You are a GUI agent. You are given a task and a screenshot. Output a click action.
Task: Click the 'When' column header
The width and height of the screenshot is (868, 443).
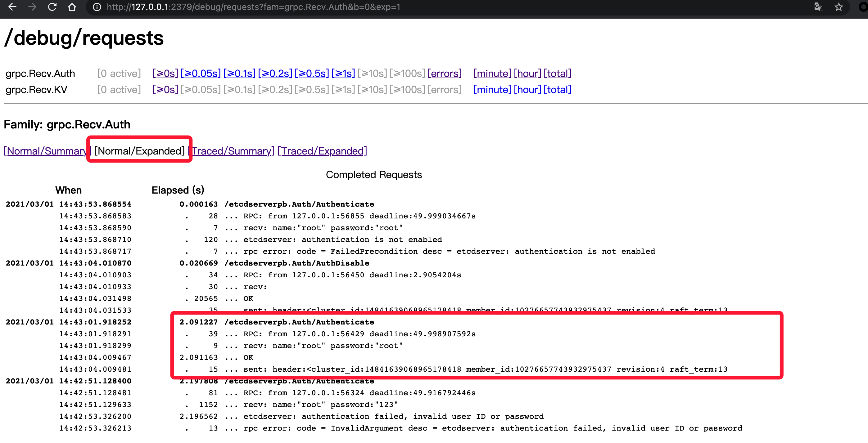[68, 190]
